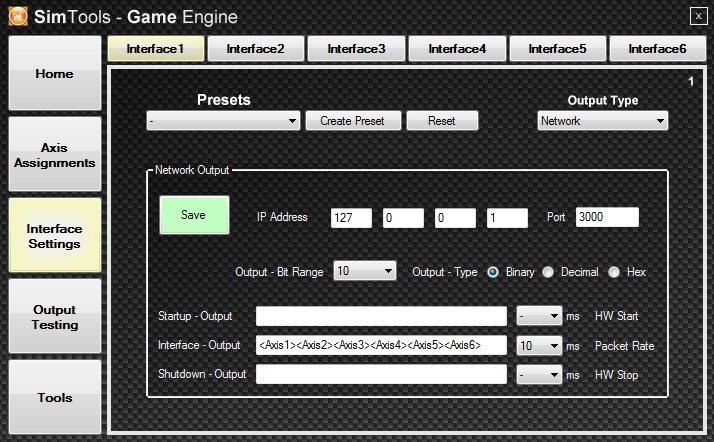The width and height of the screenshot is (714, 442).
Task: Click the IP Address label
Action: (x=282, y=217)
